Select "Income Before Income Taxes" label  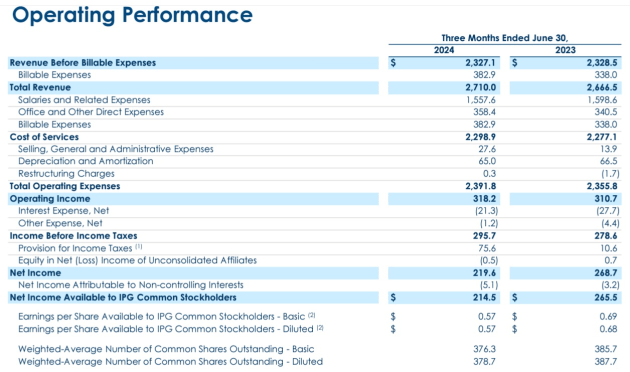74,236
